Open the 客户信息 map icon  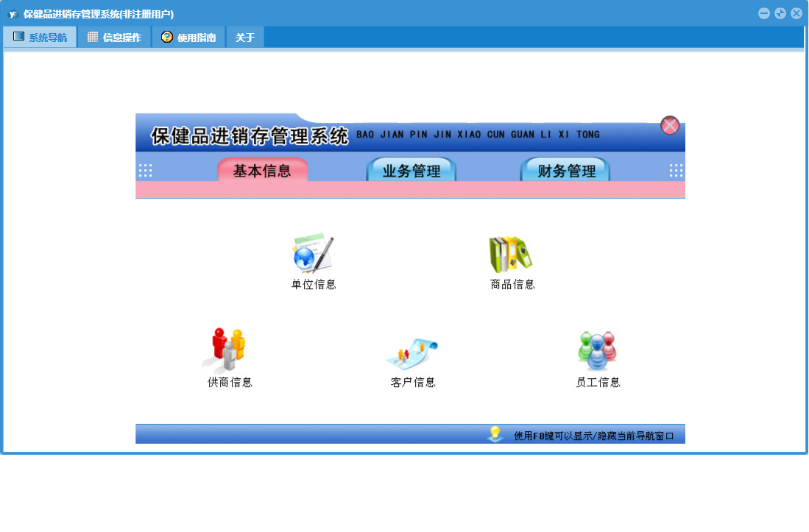412,354
